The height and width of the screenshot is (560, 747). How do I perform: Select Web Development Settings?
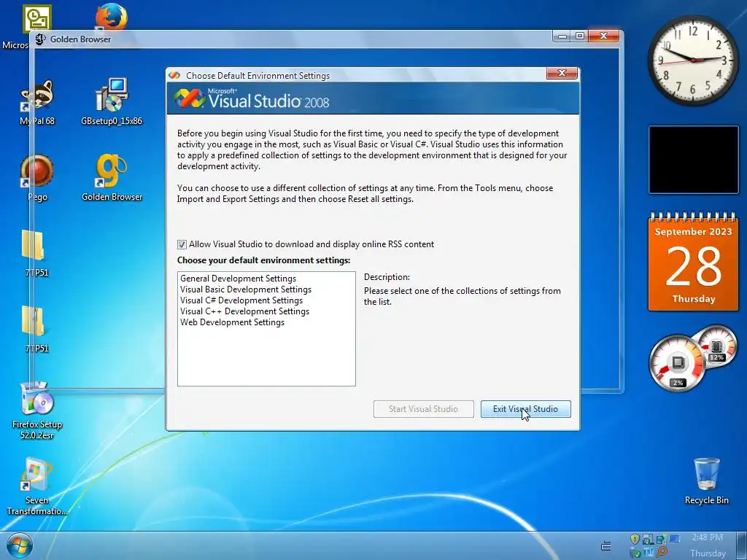pyautogui.click(x=233, y=322)
